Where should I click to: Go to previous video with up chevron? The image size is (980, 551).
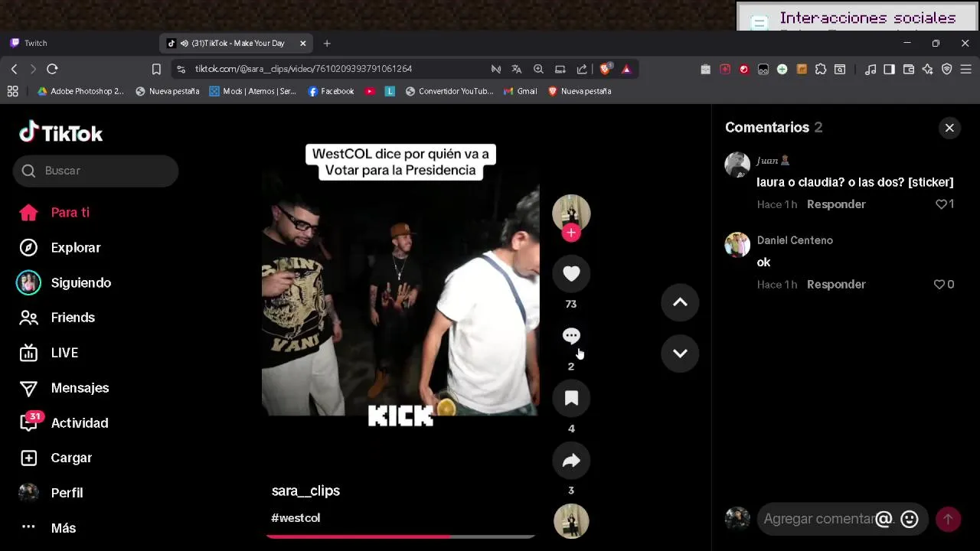(x=680, y=302)
